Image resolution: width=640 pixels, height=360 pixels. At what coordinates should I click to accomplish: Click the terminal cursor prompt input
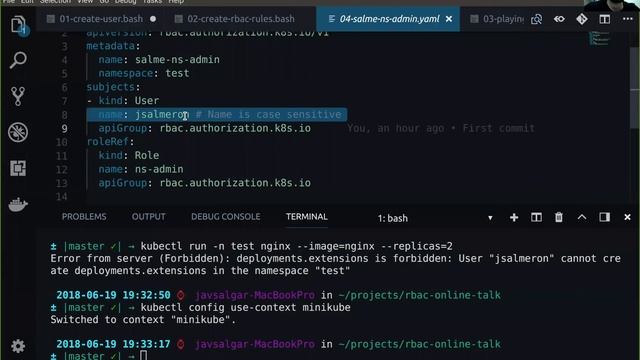click(x=143, y=356)
